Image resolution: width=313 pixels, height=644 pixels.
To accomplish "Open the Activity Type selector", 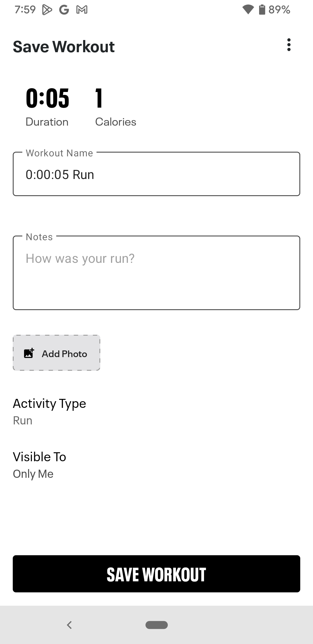I will [x=50, y=404].
